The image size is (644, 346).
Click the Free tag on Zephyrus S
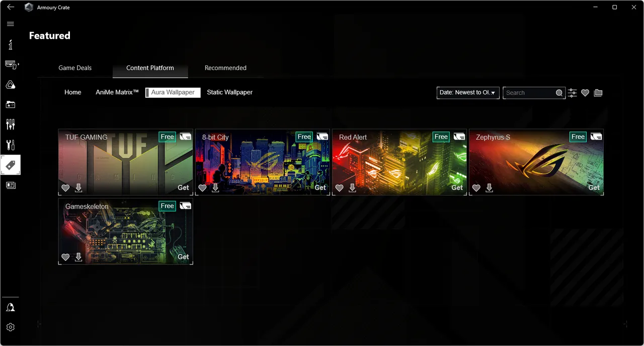coord(578,137)
